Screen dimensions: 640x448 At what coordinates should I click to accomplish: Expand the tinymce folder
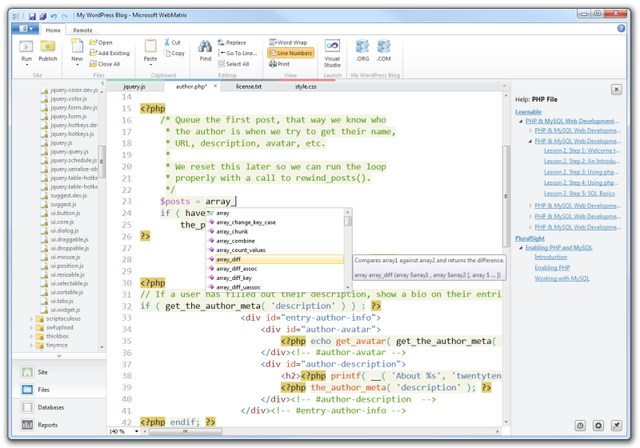point(31,345)
